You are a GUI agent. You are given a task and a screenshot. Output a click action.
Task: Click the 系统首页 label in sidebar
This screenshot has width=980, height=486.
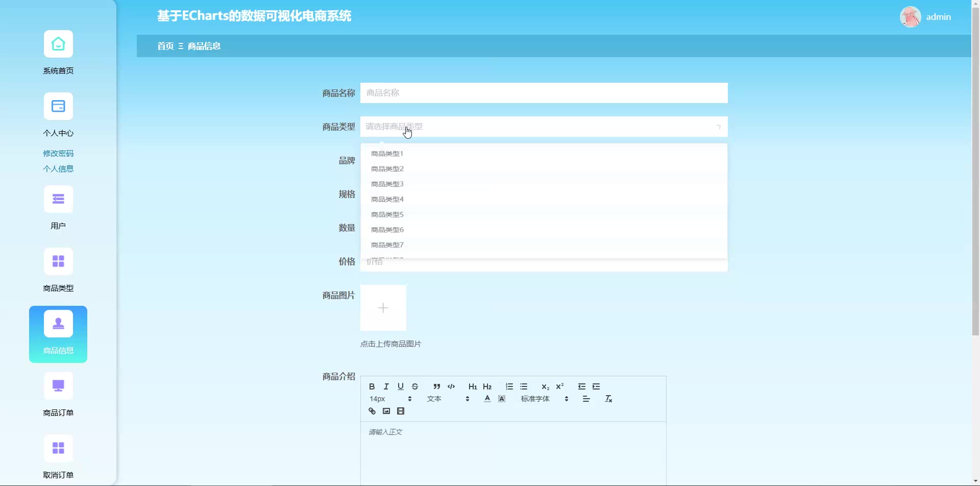[58, 71]
